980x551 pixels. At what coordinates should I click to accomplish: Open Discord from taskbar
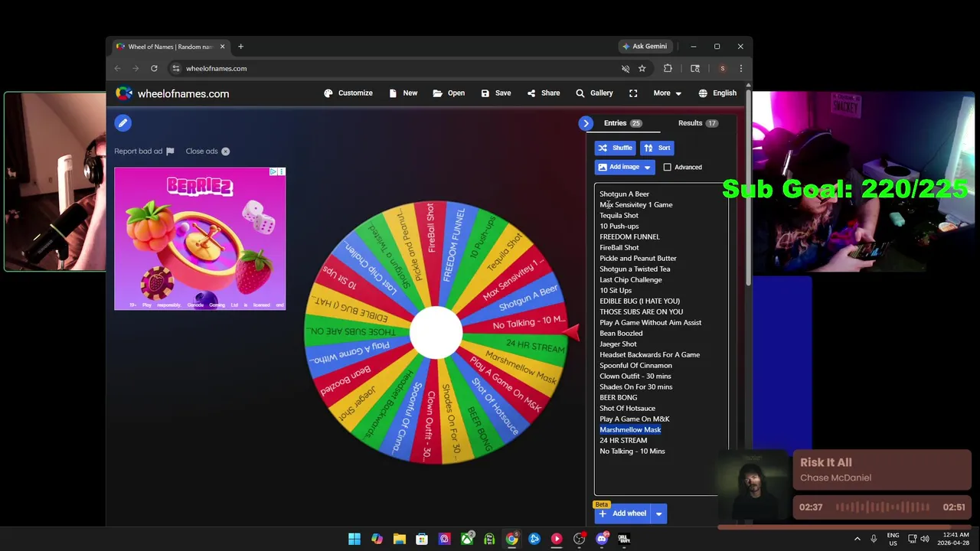[x=602, y=539]
